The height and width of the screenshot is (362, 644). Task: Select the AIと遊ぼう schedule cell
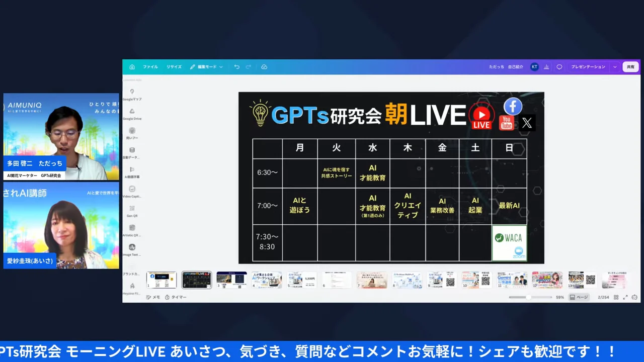coord(300,206)
